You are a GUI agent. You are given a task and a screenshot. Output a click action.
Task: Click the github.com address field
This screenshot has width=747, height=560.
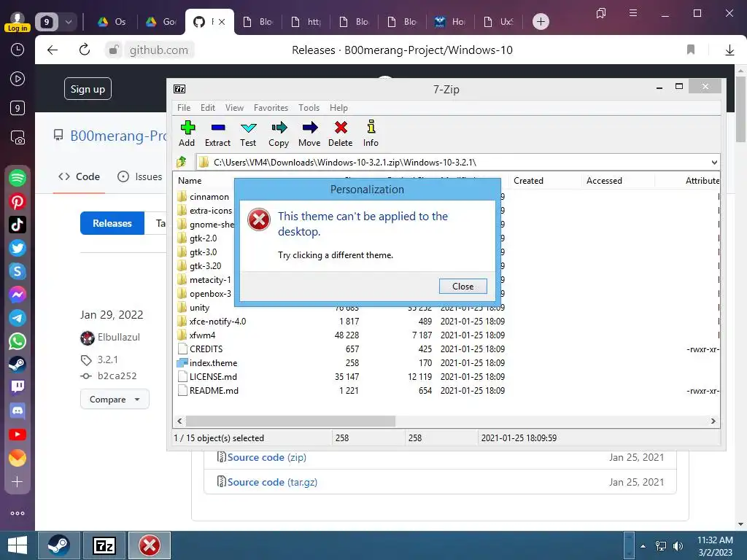point(158,50)
